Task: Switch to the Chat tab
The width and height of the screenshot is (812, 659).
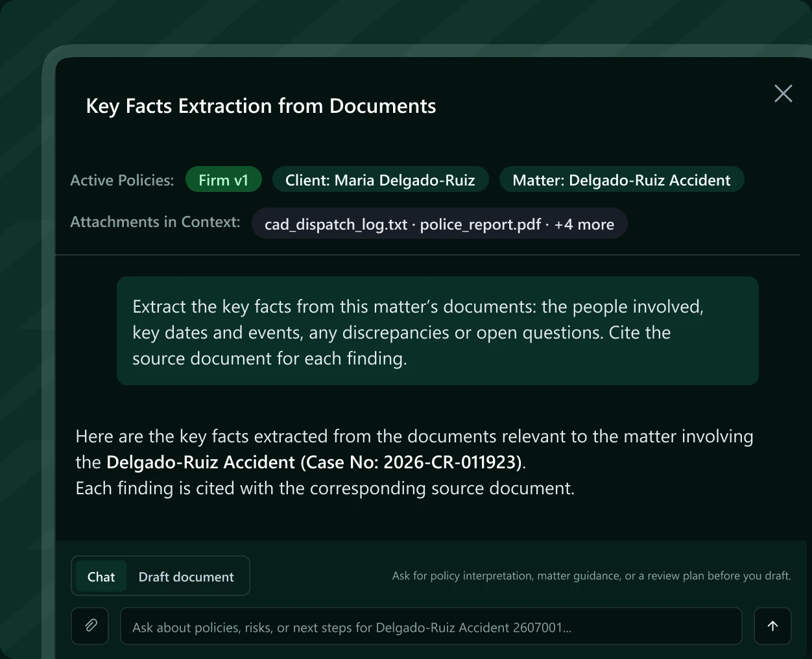Action: 101,577
